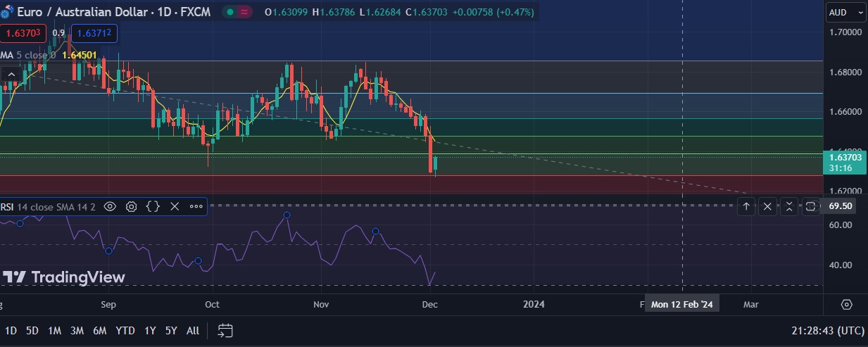Set the chart range to 1D
This screenshot has width=868, height=347.
[11, 331]
